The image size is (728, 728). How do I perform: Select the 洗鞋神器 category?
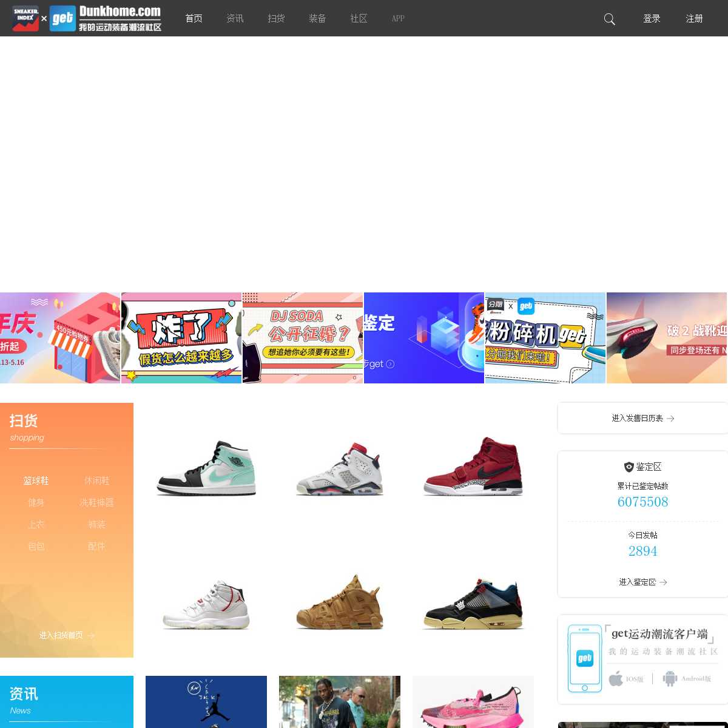click(97, 502)
